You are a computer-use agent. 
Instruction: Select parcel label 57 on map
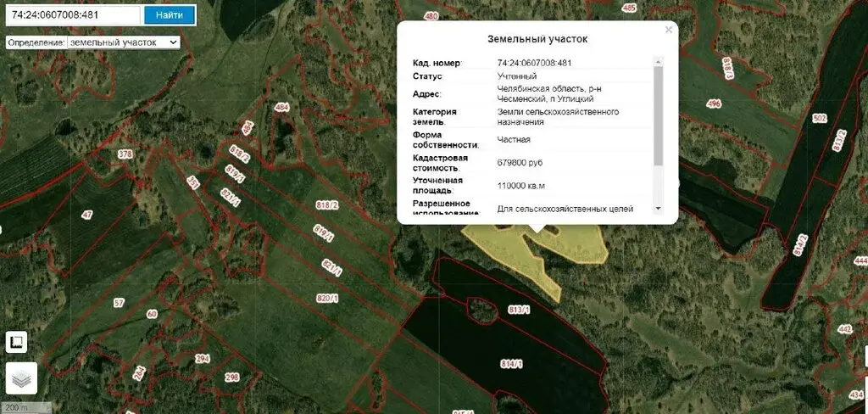[x=119, y=303]
